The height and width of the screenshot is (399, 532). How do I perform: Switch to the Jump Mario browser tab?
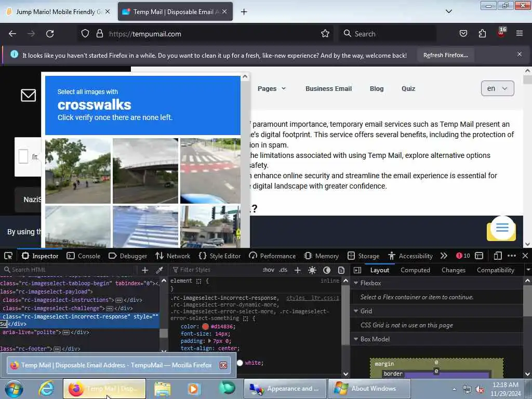[x=58, y=12]
